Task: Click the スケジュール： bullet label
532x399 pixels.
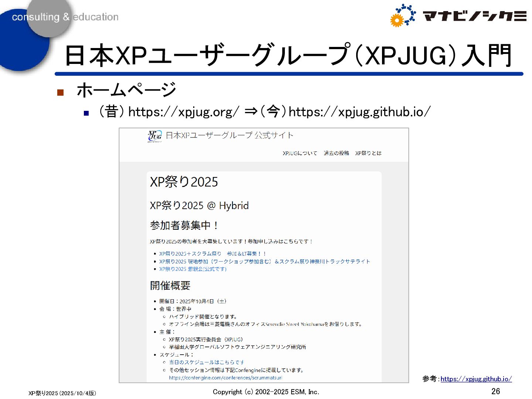Action: [x=177, y=355]
